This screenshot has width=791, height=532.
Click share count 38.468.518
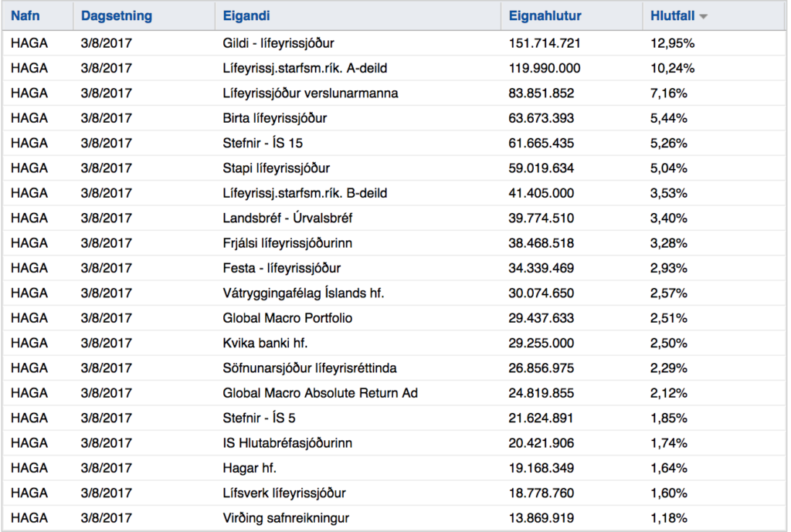click(541, 243)
